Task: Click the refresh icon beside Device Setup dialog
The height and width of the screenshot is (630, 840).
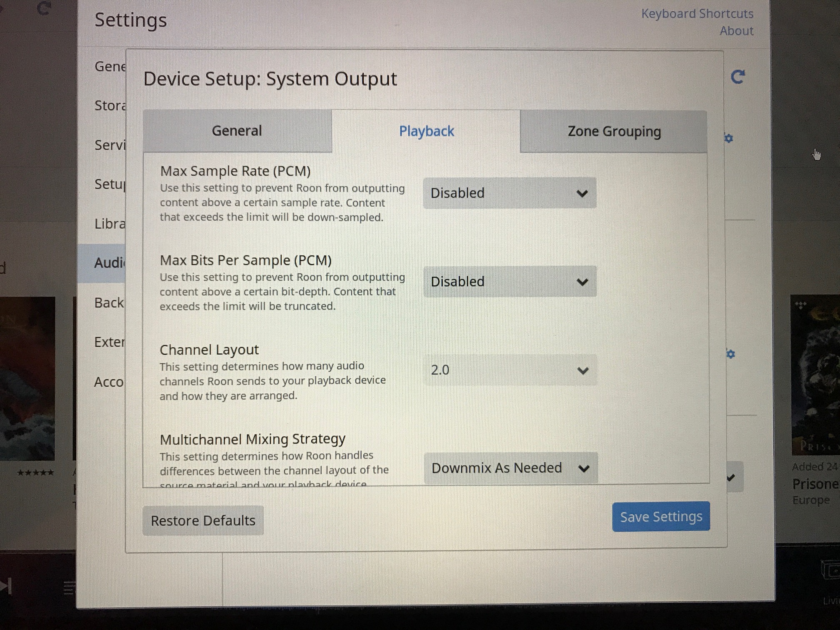Action: [737, 77]
